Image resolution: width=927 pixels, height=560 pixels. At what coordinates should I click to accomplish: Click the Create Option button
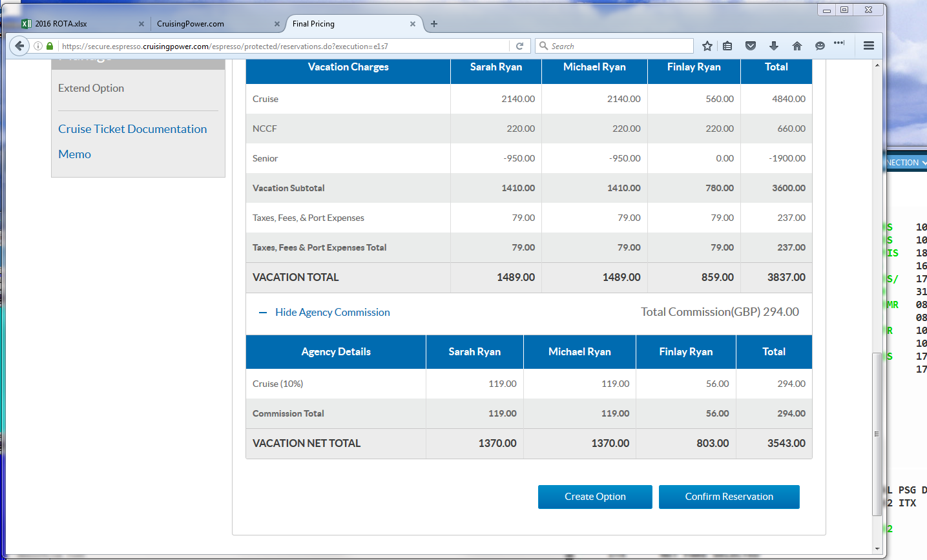(595, 497)
